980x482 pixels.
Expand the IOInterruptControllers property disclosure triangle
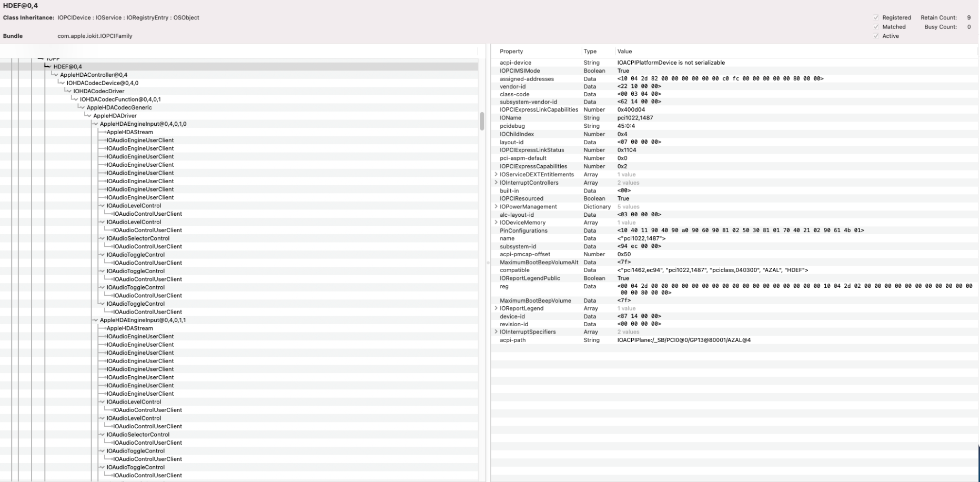(496, 183)
